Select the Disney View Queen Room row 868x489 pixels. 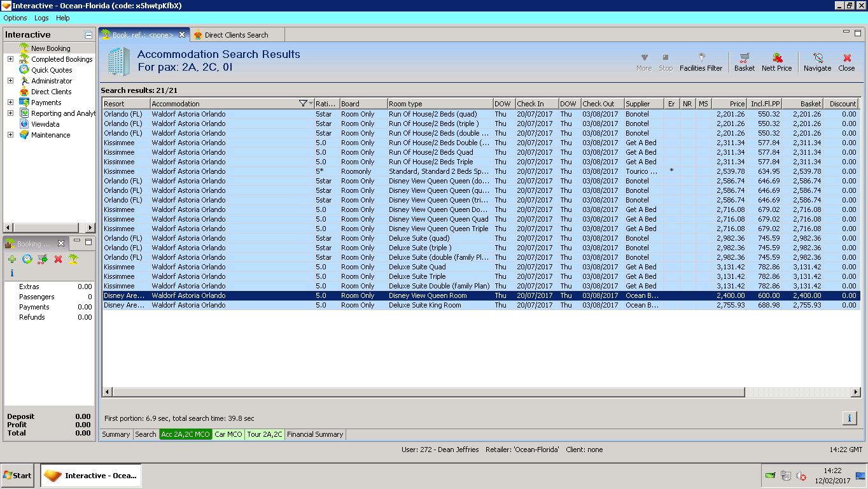[480, 295]
